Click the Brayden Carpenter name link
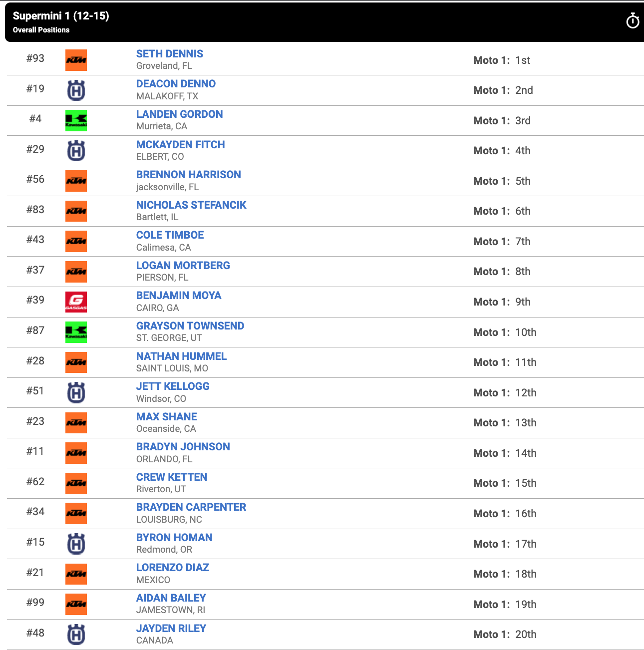The height and width of the screenshot is (650, 644). click(191, 507)
